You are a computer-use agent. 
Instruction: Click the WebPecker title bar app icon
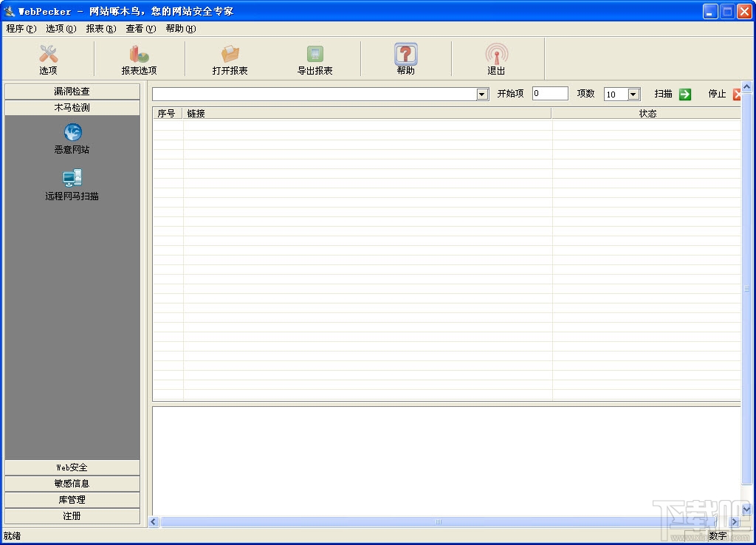9,10
